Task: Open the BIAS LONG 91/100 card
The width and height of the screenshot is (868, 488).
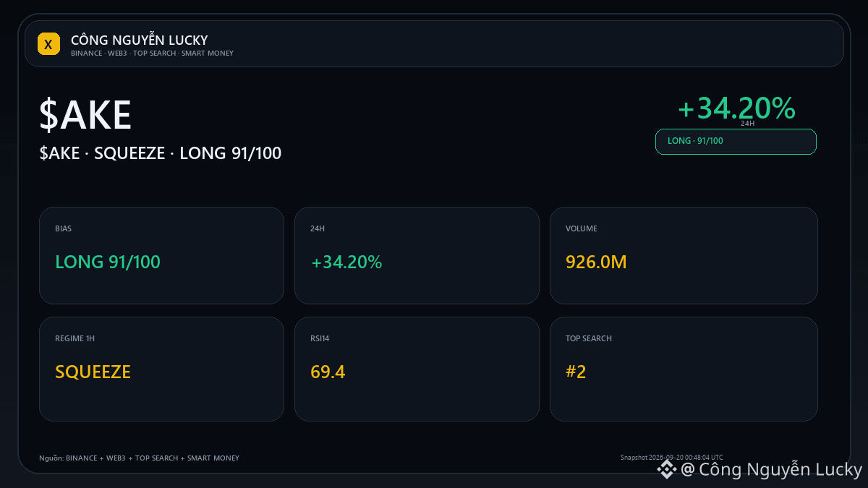Action: point(161,255)
